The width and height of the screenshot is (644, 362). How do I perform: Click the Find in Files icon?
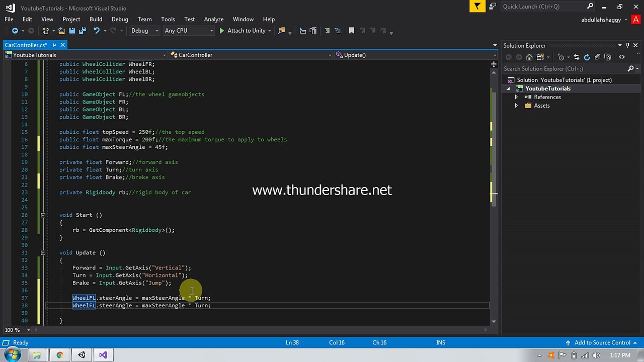(x=281, y=31)
